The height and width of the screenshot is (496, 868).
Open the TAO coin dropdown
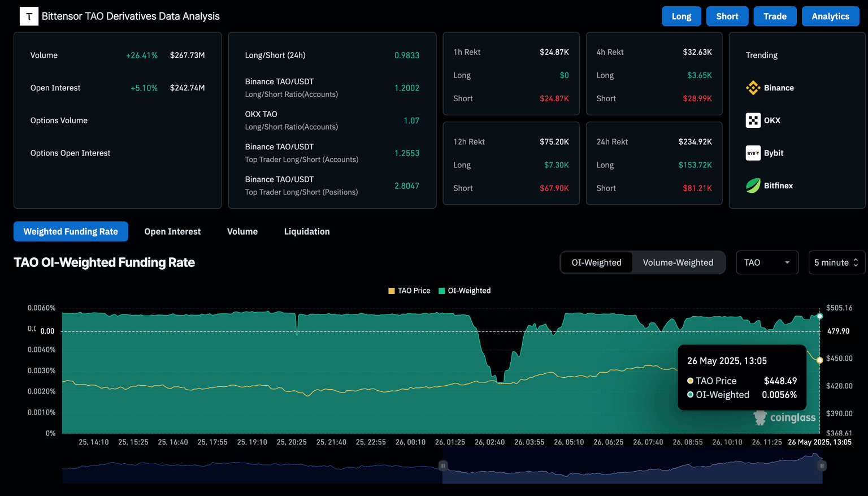coord(767,262)
